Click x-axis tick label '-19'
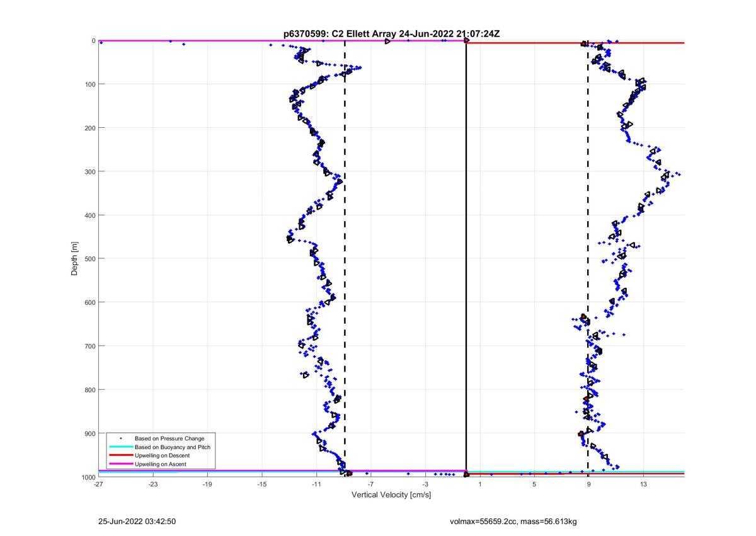 coord(207,484)
